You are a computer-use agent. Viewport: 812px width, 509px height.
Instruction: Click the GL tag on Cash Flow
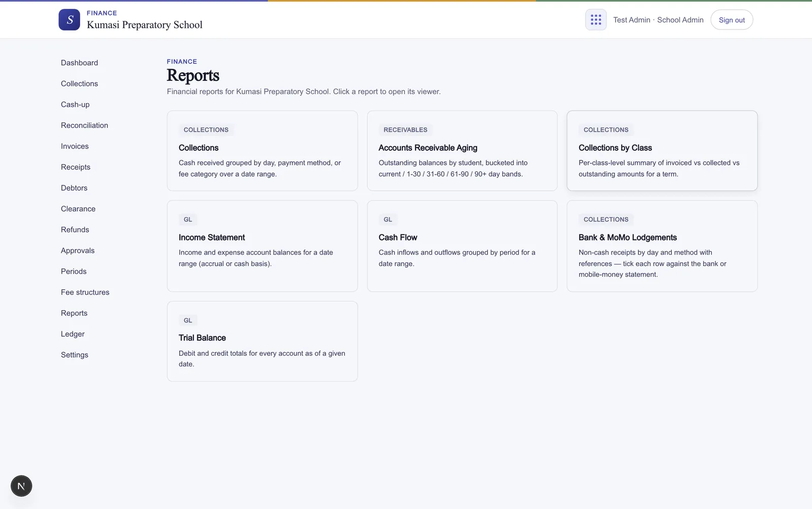point(388,220)
